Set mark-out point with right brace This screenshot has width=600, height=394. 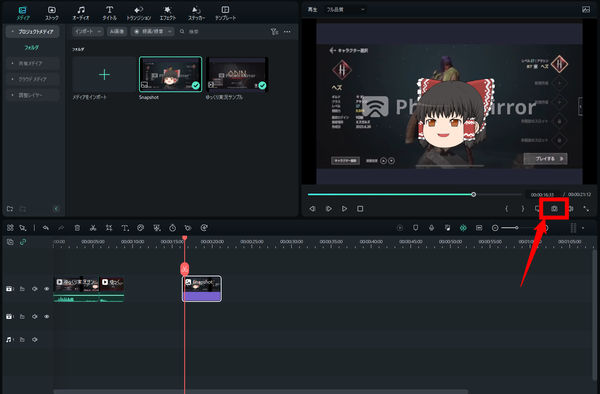[x=523, y=208]
